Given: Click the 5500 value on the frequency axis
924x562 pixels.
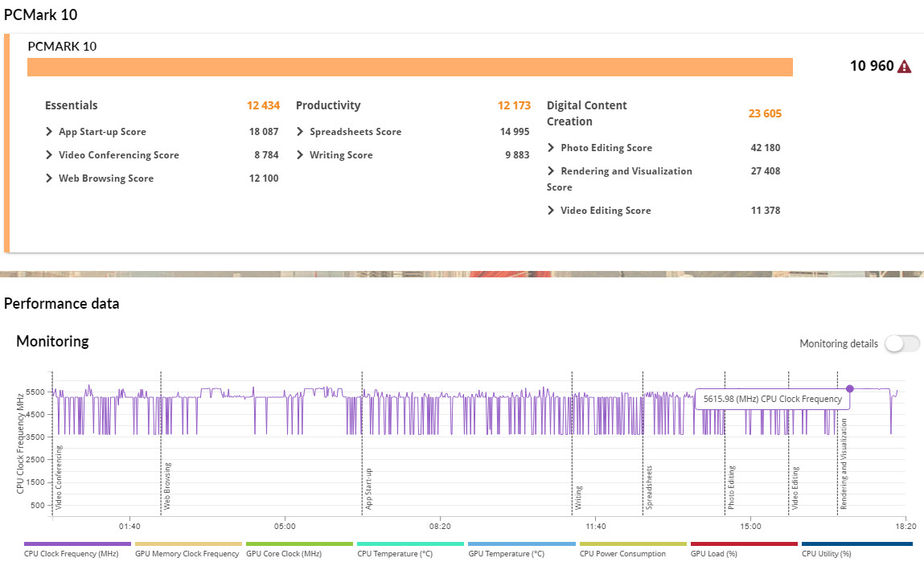Looking at the screenshot, I should click(35, 392).
